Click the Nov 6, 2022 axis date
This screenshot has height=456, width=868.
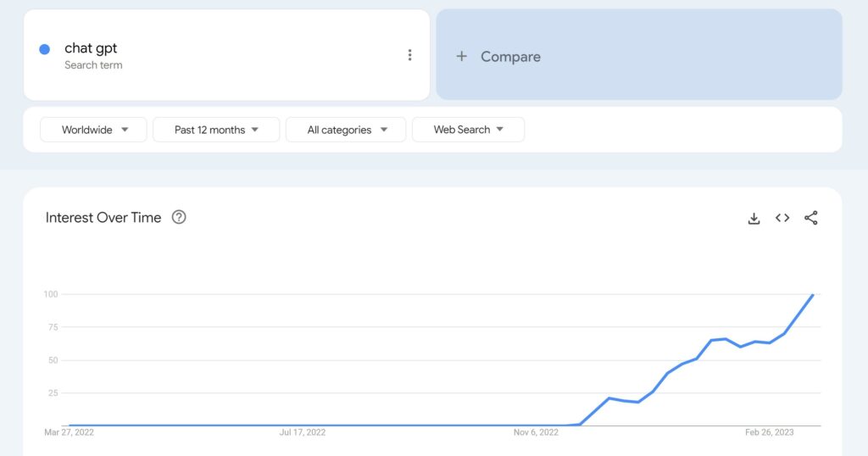(536, 432)
